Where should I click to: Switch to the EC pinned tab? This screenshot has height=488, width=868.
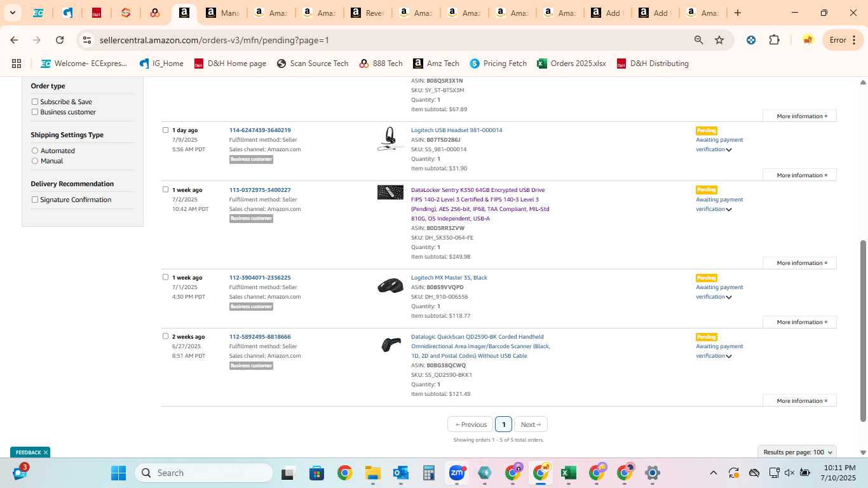[38, 13]
